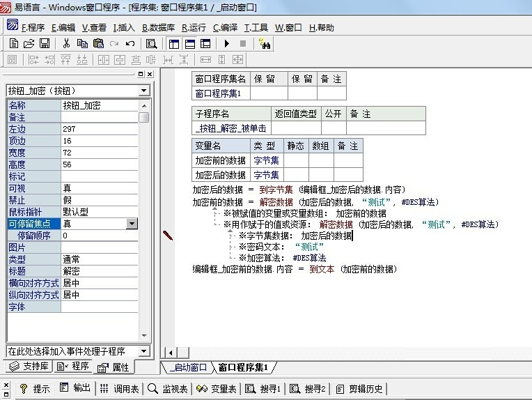Switch to the 支持库 tab
Viewport: 532px width, 400px height.
[29, 367]
